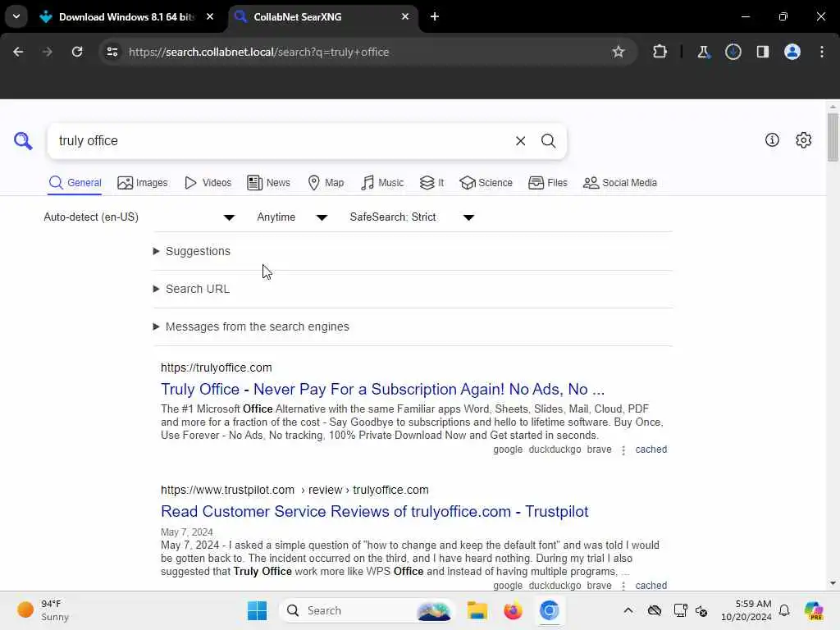Go back using the browser back arrow

point(18,52)
